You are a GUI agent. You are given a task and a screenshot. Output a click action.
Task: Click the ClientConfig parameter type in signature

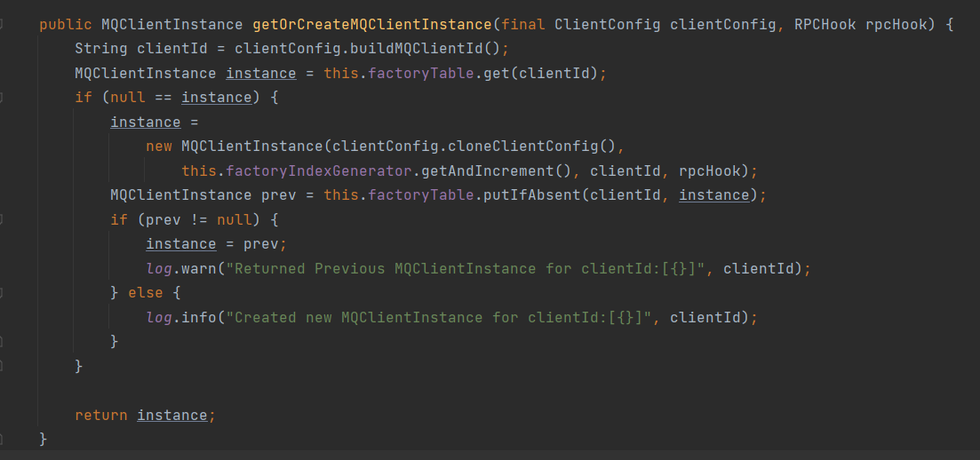click(x=607, y=25)
